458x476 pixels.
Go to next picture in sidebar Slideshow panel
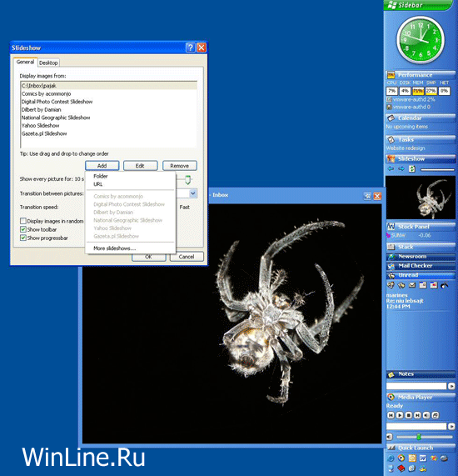(x=401, y=168)
